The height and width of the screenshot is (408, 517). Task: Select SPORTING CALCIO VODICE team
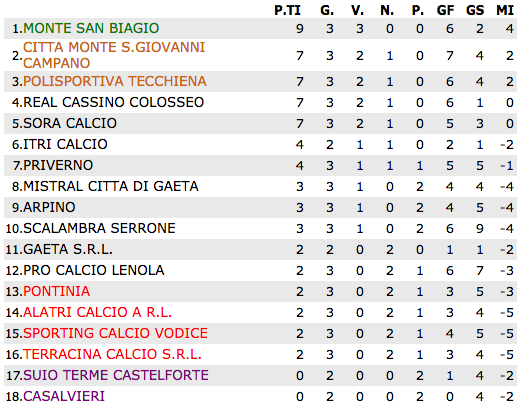click(115, 333)
